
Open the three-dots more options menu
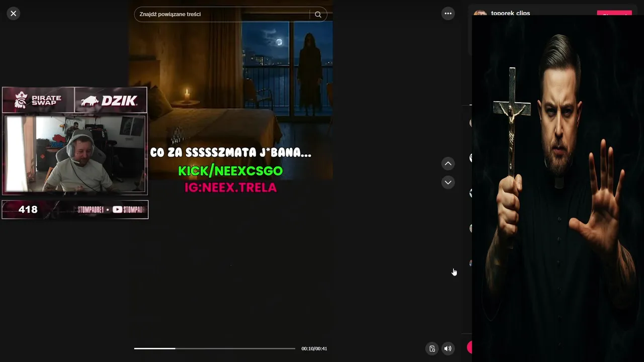(x=448, y=14)
